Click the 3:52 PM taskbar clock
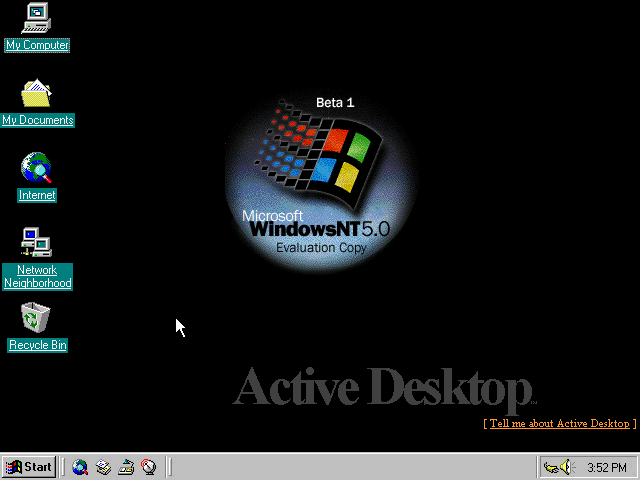Screen dimensions: 640x480 point(607,467)
